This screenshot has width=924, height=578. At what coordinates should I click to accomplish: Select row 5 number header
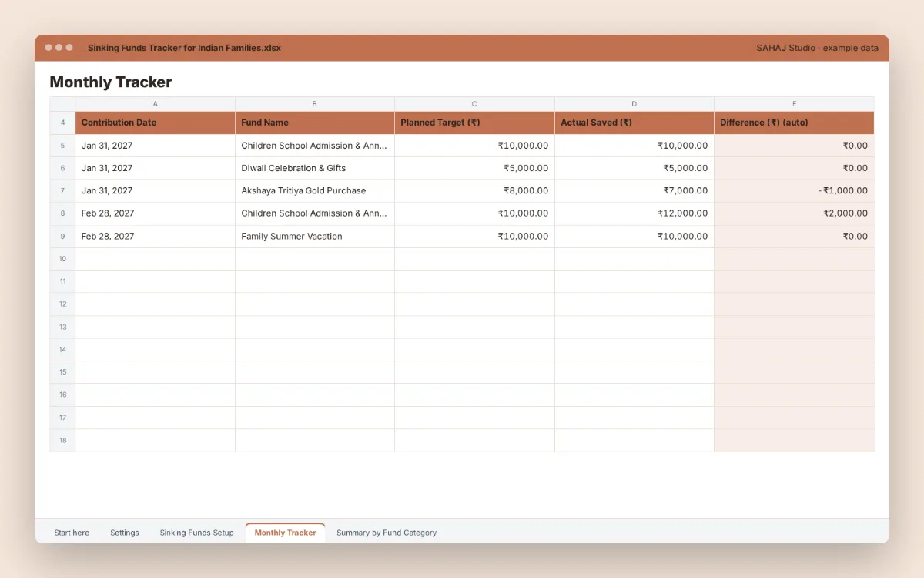62,146
